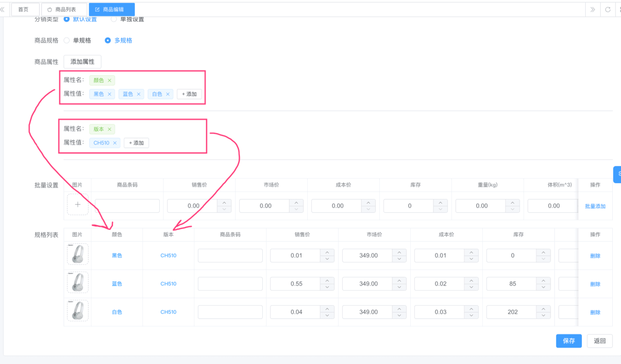Remove the 黑色 attribute value tag

(109, 94)
